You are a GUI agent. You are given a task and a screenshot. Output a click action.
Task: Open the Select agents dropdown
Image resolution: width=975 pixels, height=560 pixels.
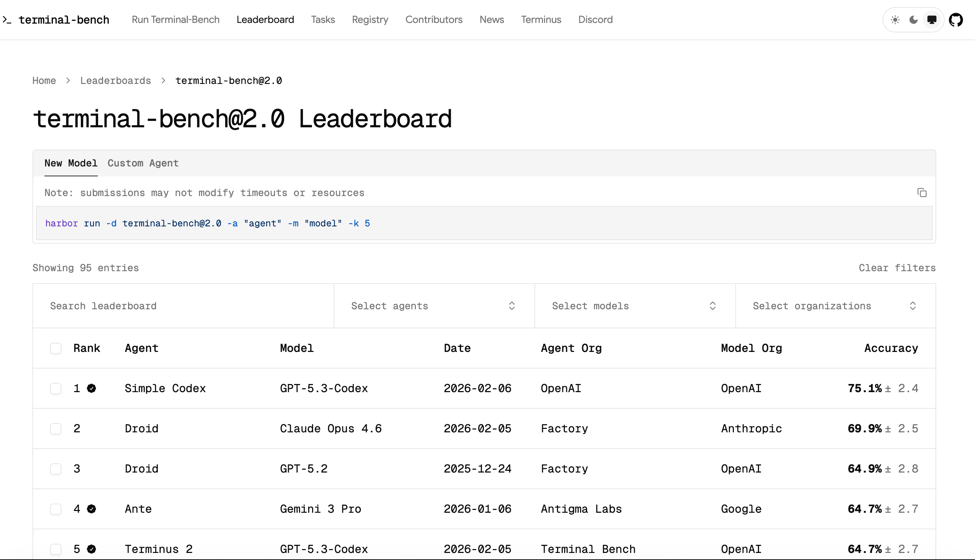tap(433, 306)
